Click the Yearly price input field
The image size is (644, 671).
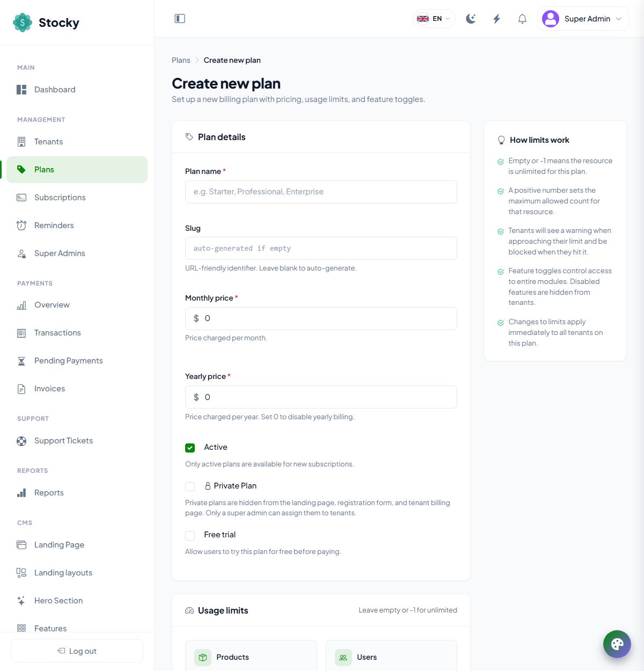321,397
